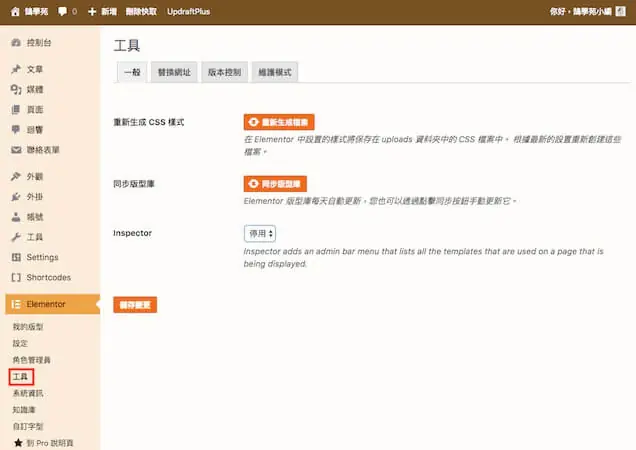Click the wrench tools icon in the sidebar

pyautogui.click(x=16, y=237)
